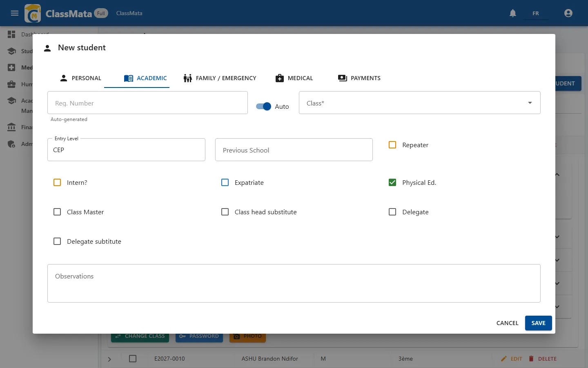Open the Family / Emergency tab
This screenshot has height=368, width=588.
(220, 78)
